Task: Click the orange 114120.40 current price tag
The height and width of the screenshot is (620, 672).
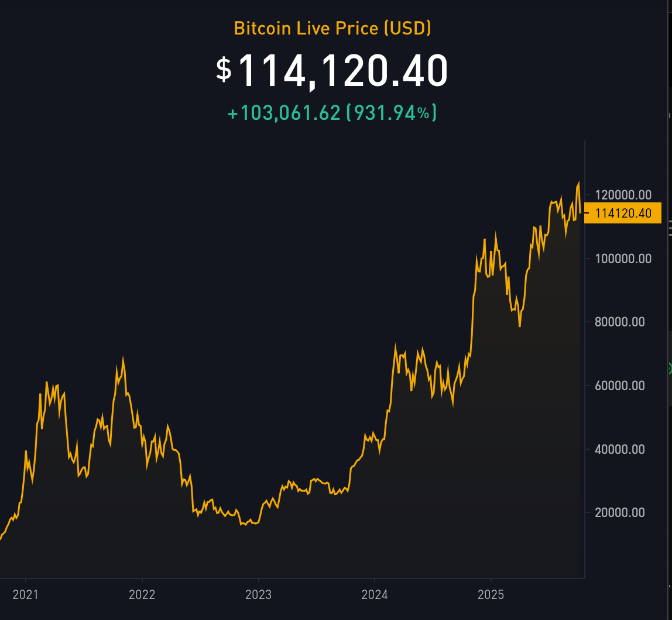Action: tap(623, 213)
